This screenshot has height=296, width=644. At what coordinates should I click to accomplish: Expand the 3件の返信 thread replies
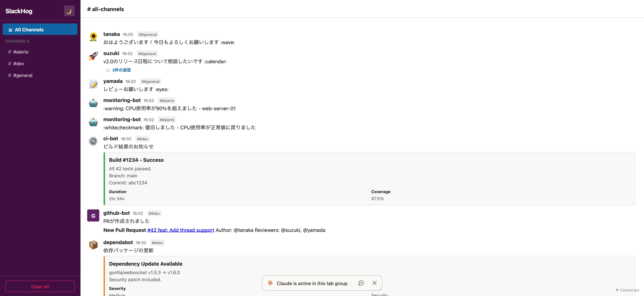121,70
